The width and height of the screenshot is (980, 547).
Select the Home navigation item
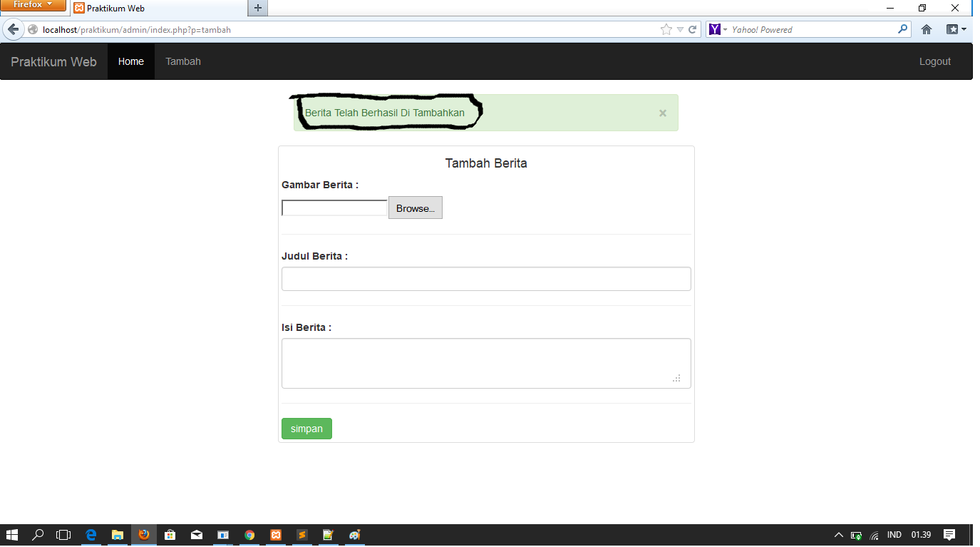tap(130, 61)
